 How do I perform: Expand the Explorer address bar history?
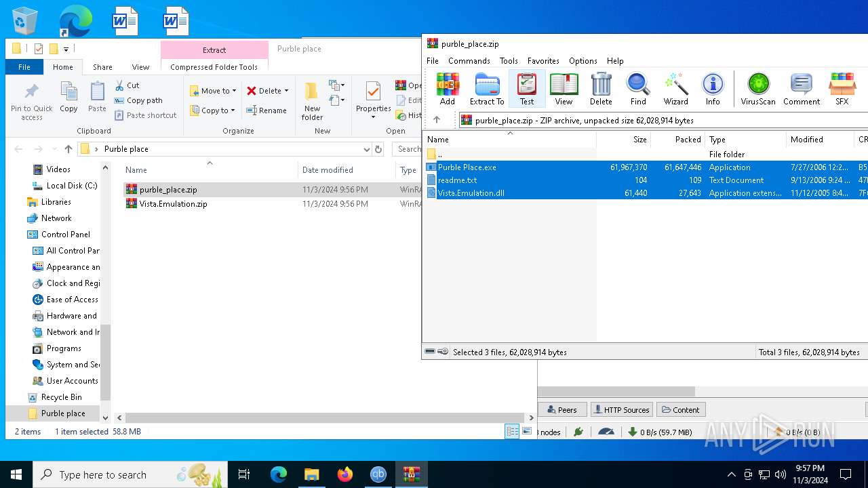coord(367,149)
